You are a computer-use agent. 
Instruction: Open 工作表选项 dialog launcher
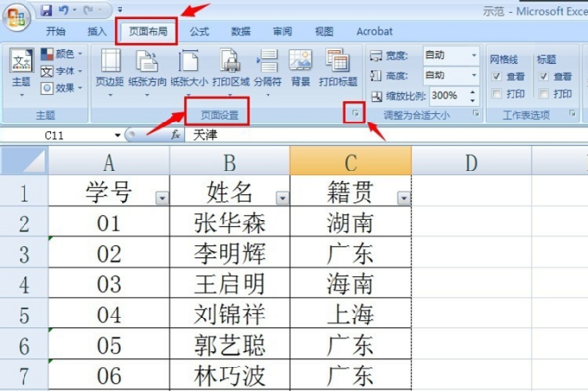click(x=572, y=113)
